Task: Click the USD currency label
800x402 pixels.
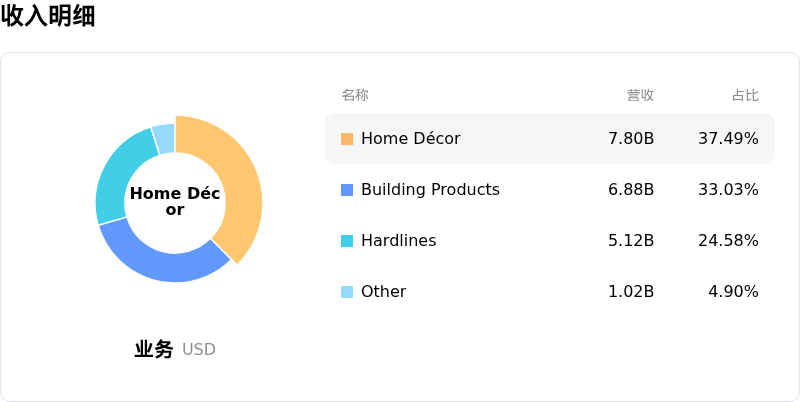Action: (x=199, y=350)
